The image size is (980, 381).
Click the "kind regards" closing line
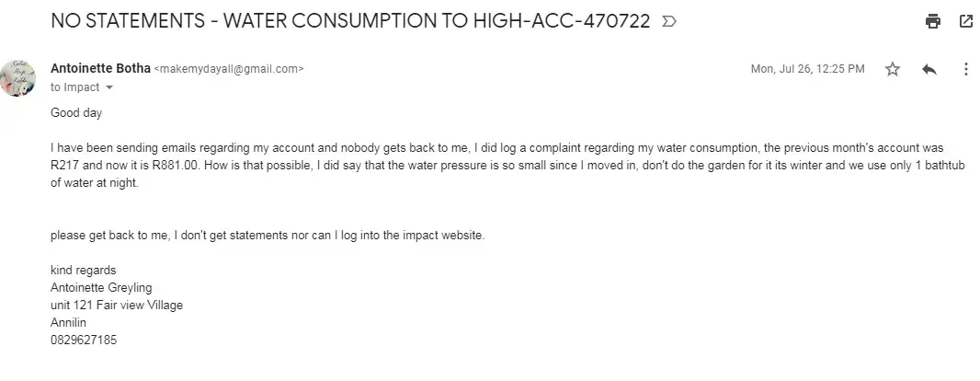click(83, 271)
